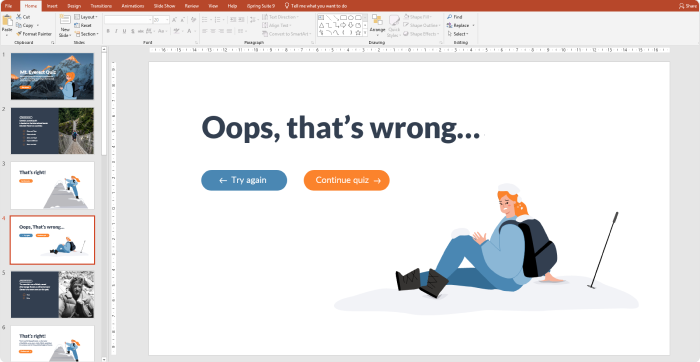
Task: Click the slide panel scrollbar down arrow
Action: [x=104, y=359]
